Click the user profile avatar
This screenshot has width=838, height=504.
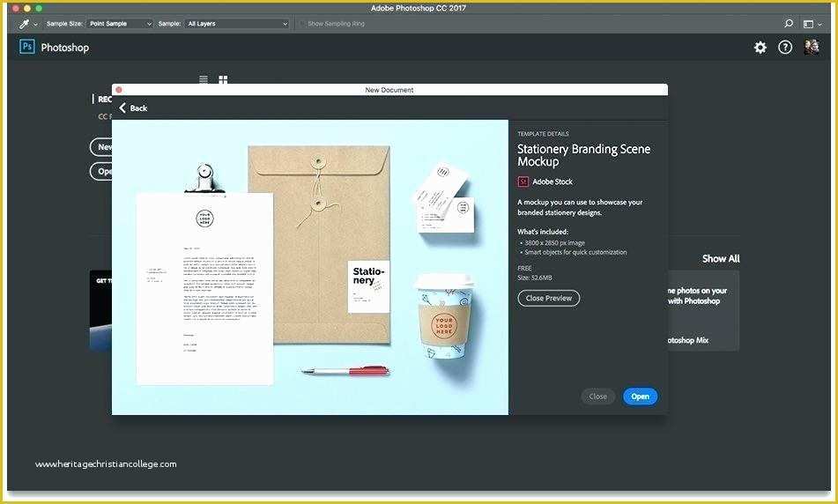pyautogui.click(x=812, y=47)
